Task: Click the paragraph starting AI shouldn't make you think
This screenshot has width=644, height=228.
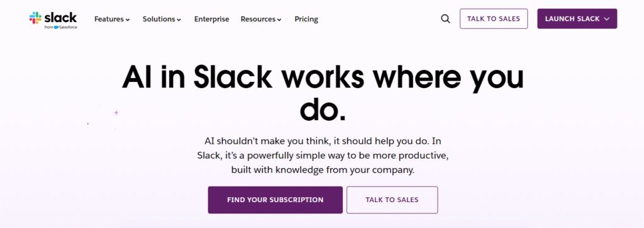Action: [x=323, y=156]
